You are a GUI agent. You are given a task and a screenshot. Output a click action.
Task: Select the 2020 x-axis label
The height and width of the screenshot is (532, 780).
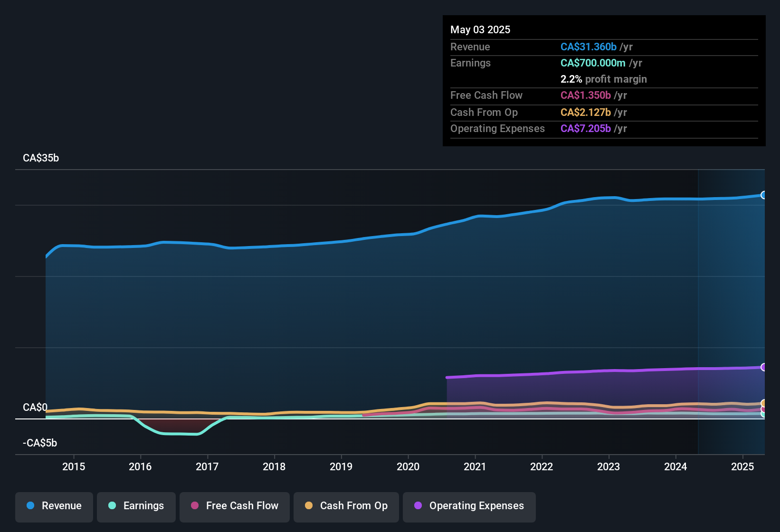pyautogui.click(x=408, y=466)
